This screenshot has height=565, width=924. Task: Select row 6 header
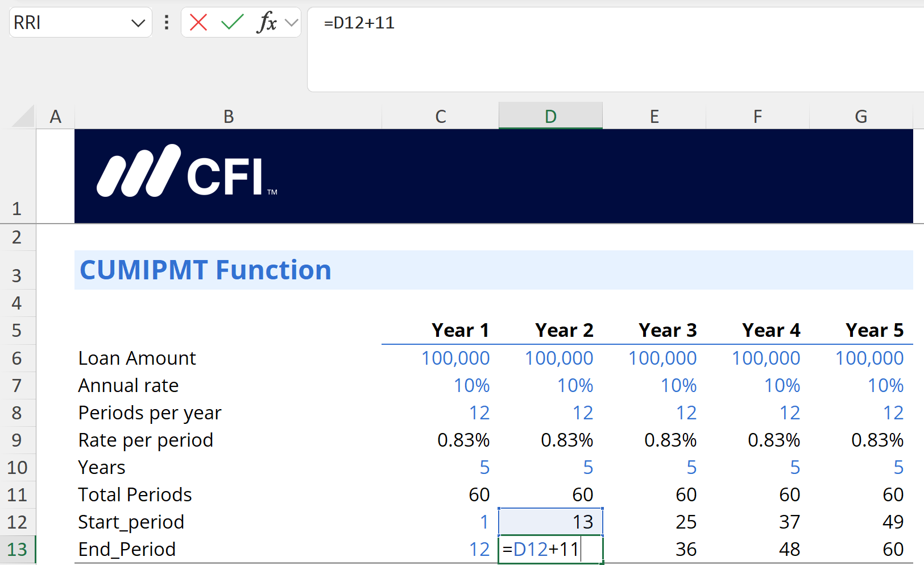[x=18, y=358]
